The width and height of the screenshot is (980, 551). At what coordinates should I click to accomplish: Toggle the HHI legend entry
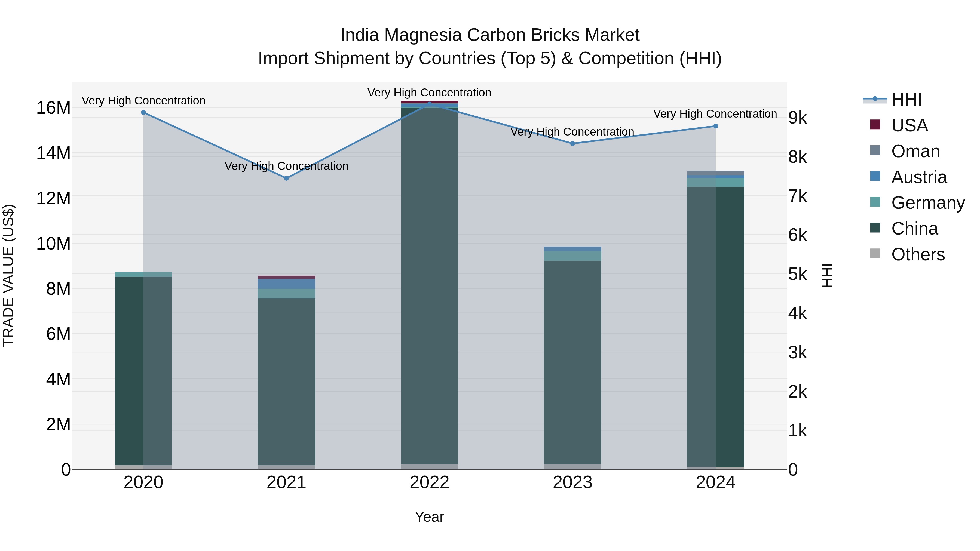click(x=893, y=100)
